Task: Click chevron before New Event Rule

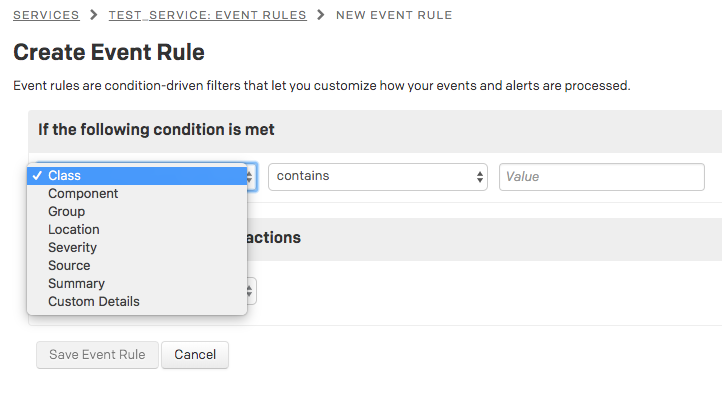Action: click(321, 15)
